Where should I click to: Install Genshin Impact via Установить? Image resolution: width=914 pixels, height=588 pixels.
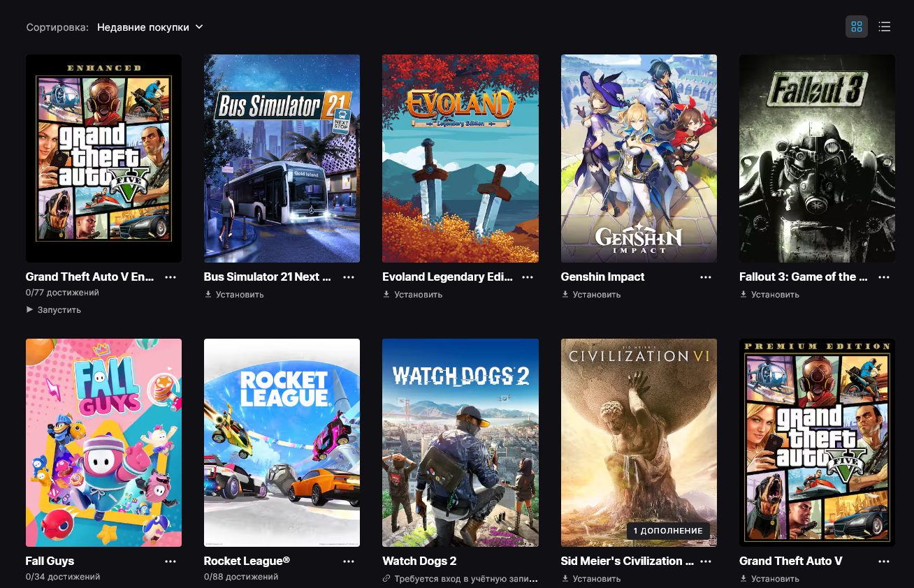591,295
